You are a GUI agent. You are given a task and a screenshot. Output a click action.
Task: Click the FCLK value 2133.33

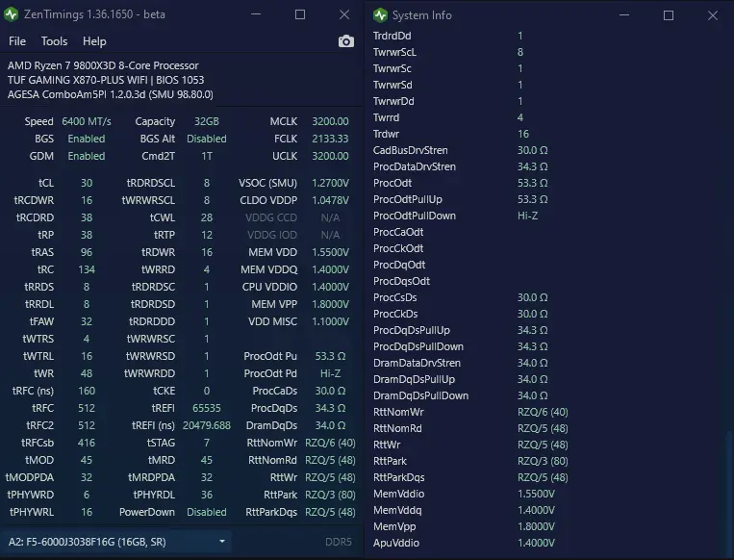pos(330,139)
